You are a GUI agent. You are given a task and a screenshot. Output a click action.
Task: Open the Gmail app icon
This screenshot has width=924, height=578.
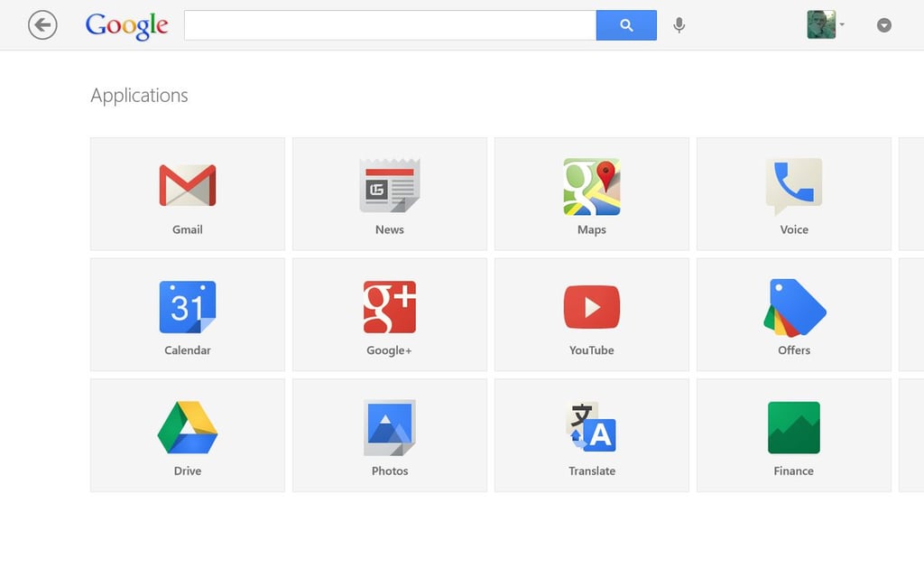[x=188, y=185]
